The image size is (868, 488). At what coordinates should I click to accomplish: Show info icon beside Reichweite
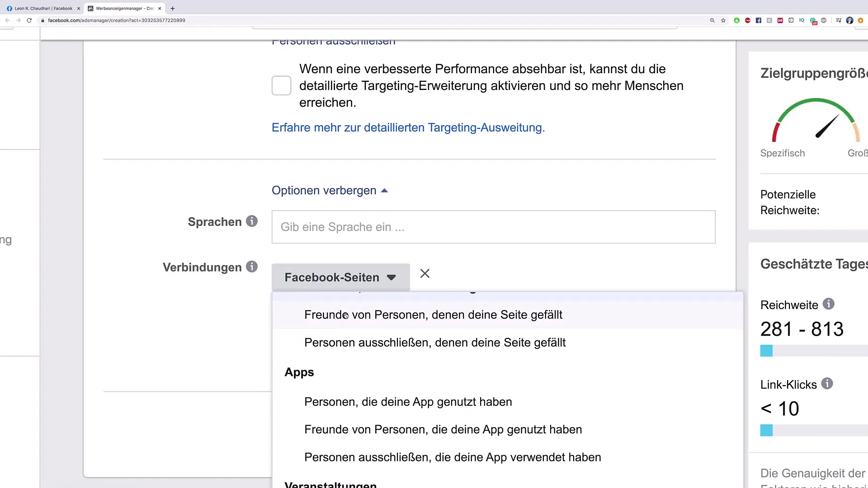pyautogui.click(x=828, y=304)
